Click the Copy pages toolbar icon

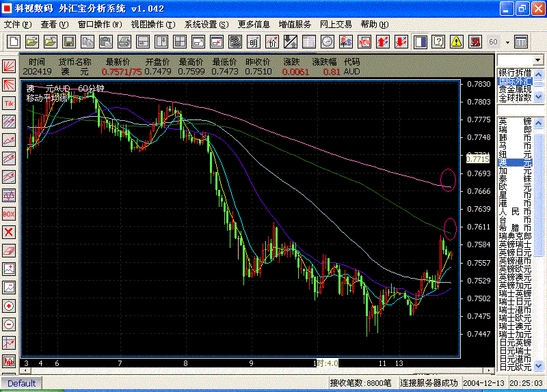[88, 42]
